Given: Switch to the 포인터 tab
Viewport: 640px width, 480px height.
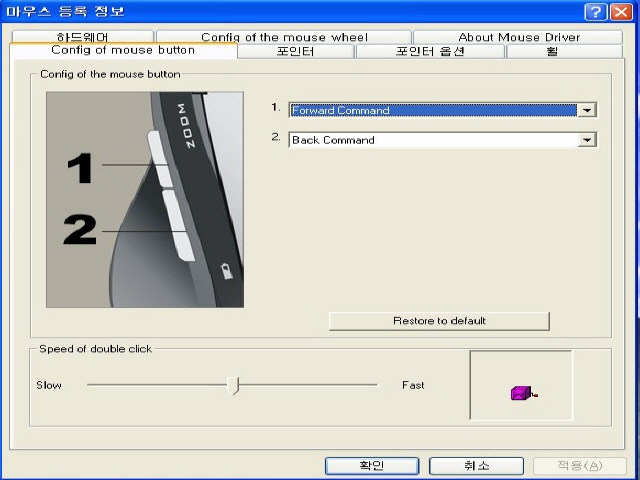Looking at the screenshot, I should [x=296, y=51].
